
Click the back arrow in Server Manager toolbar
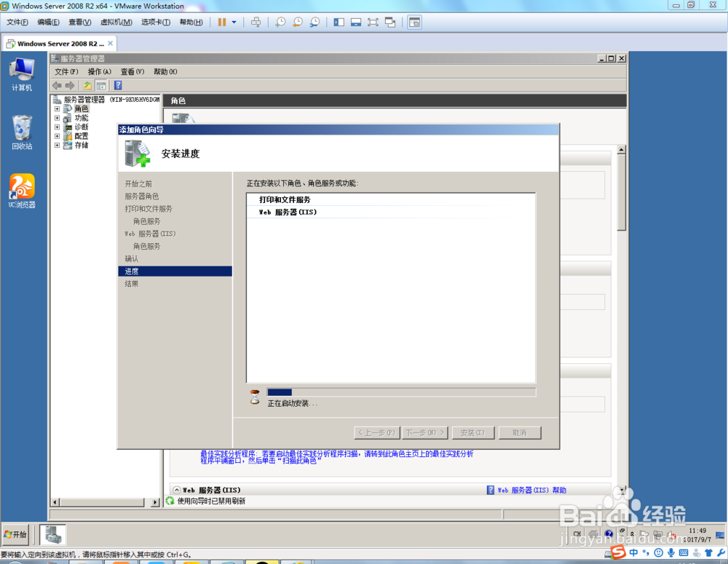57,85
